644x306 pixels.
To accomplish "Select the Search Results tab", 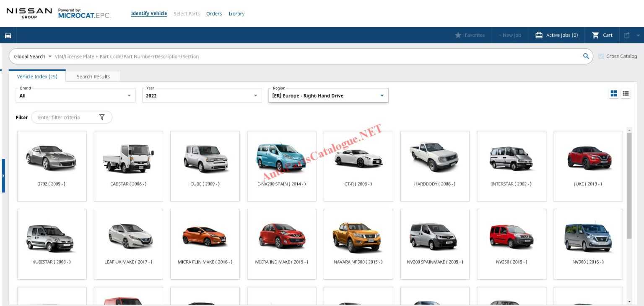I will 93,77.
